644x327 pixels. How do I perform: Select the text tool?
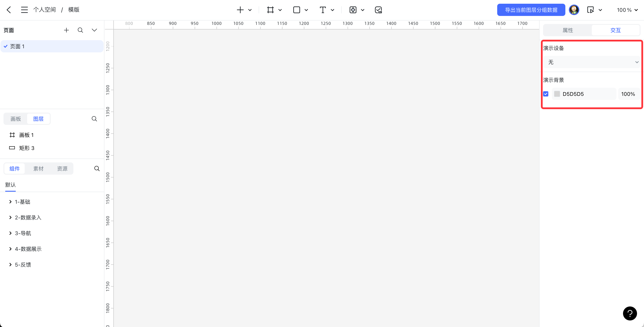tap(323, 10)
